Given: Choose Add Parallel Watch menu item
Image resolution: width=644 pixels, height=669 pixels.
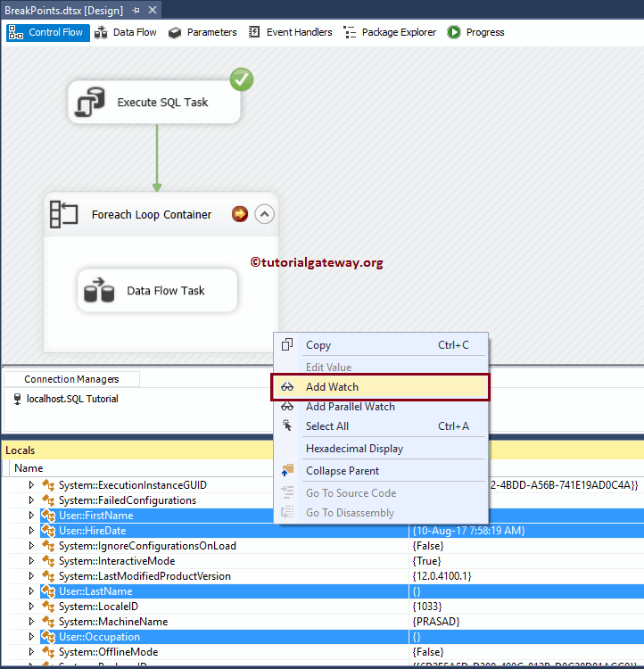Looking at the screenshot, I should [381, 407].
